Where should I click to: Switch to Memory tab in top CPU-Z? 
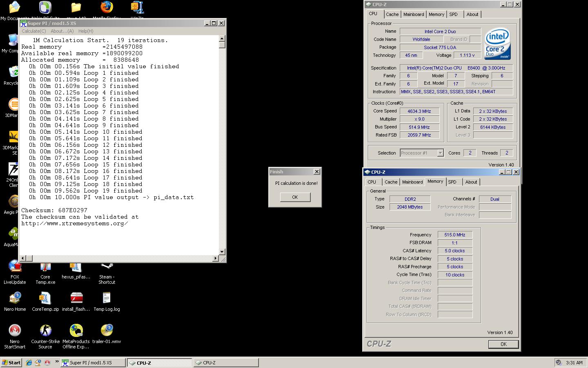(x=437, y=14)
